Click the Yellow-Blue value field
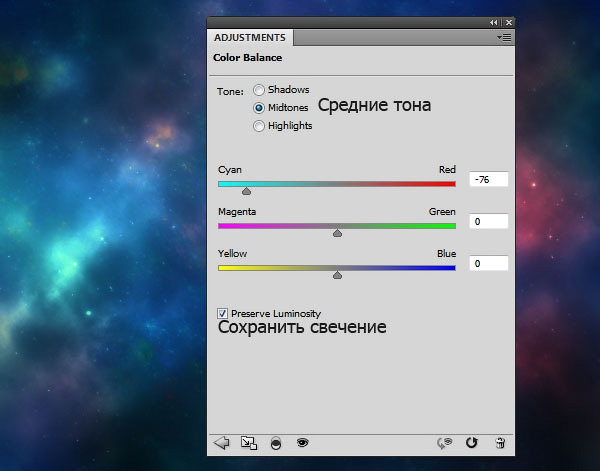 tap(489, 263)
